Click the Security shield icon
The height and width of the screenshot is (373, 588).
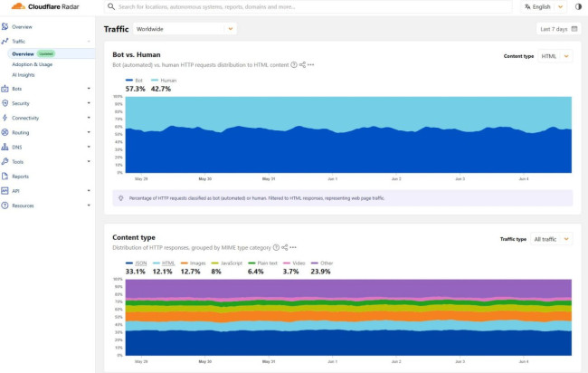(x=5, y=103)
